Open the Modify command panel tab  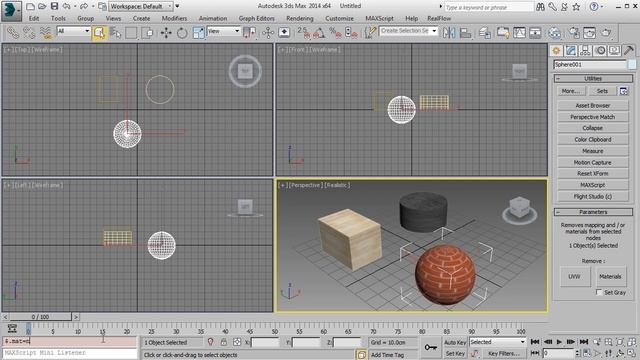(571, 51)
